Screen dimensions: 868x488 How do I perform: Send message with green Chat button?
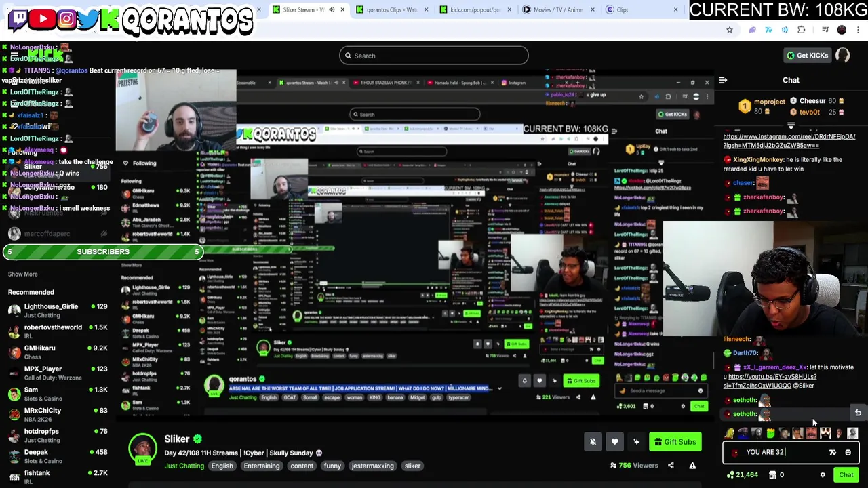click(x=846, y=475)
